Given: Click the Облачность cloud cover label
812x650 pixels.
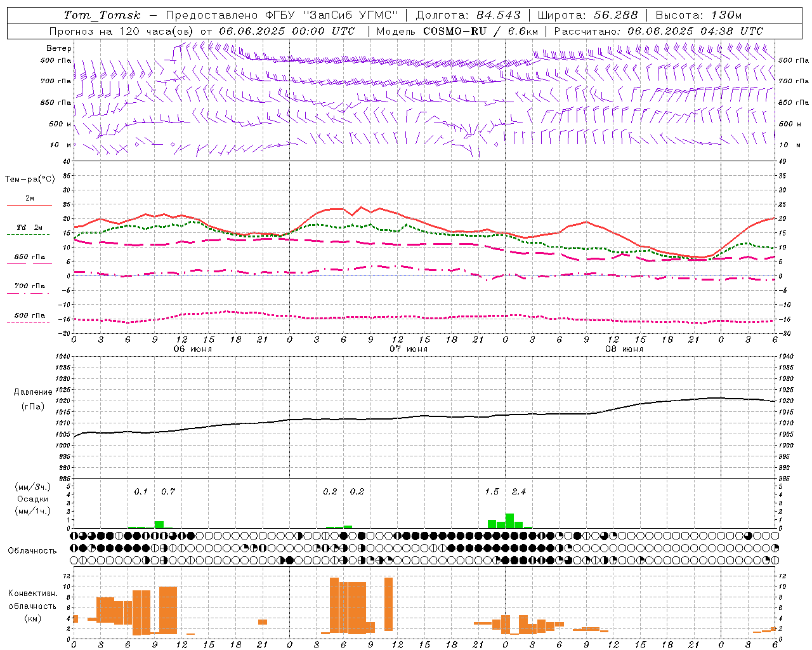Looking at the screenshot, I should coord(32,550).
